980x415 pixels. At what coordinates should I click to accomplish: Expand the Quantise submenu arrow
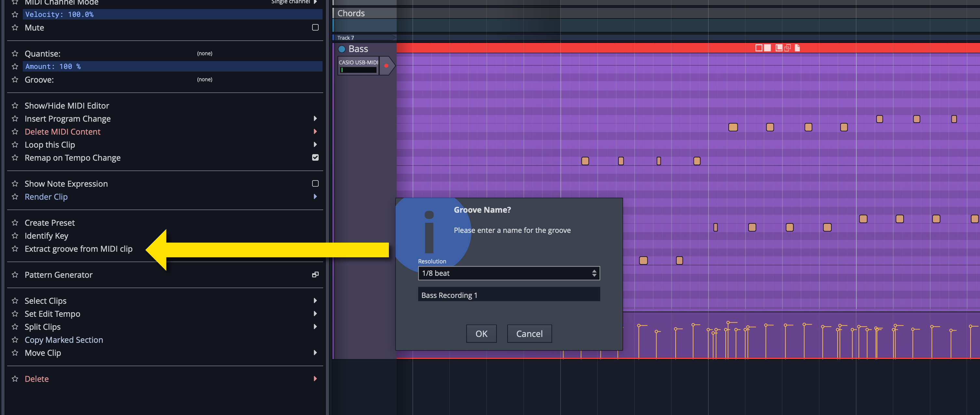[x=205, y=53]
